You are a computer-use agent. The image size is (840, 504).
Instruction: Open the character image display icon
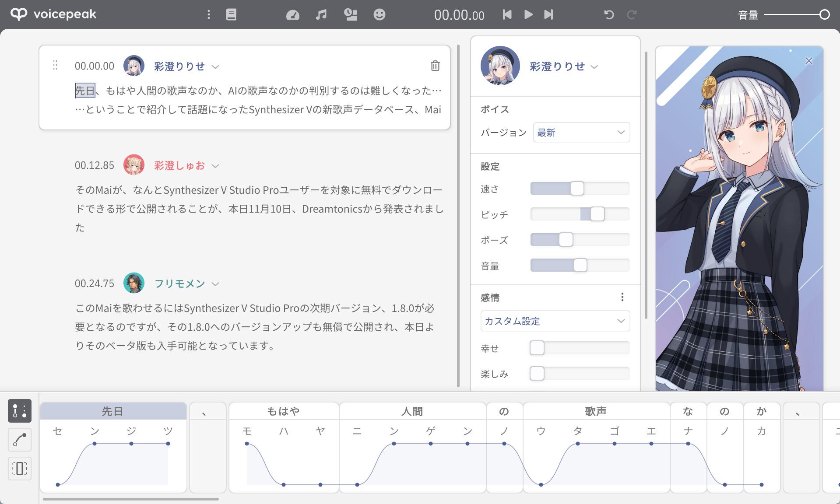(x=351, y=15)
